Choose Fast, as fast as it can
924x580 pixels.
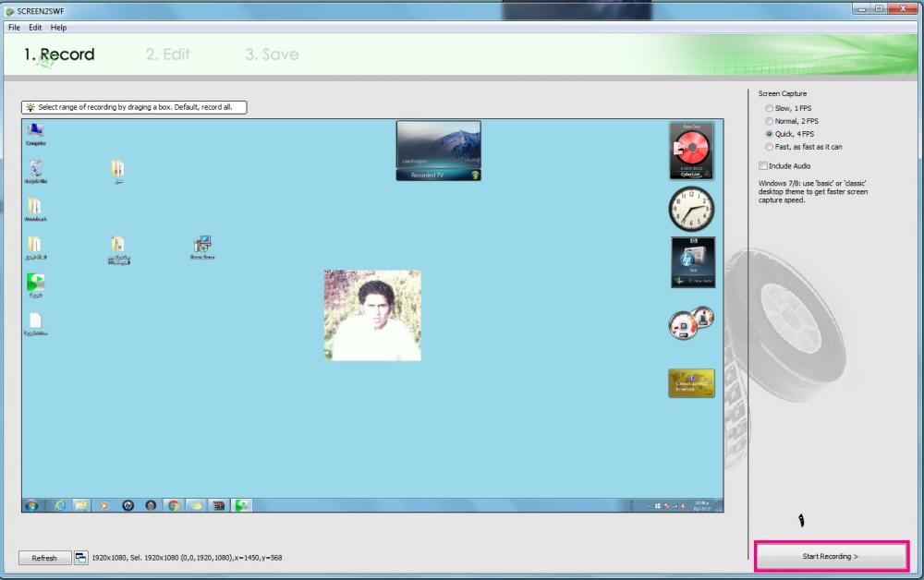tap(769, 147)
